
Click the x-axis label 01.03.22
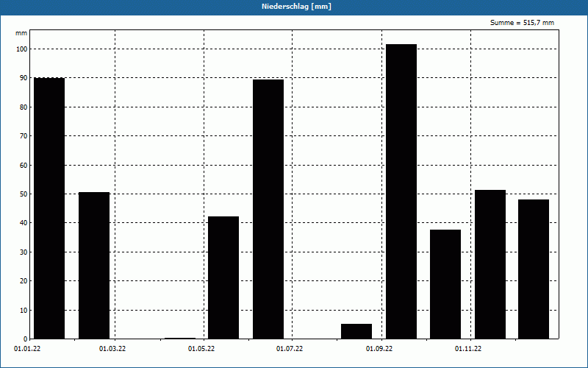[x=112, y=349]
